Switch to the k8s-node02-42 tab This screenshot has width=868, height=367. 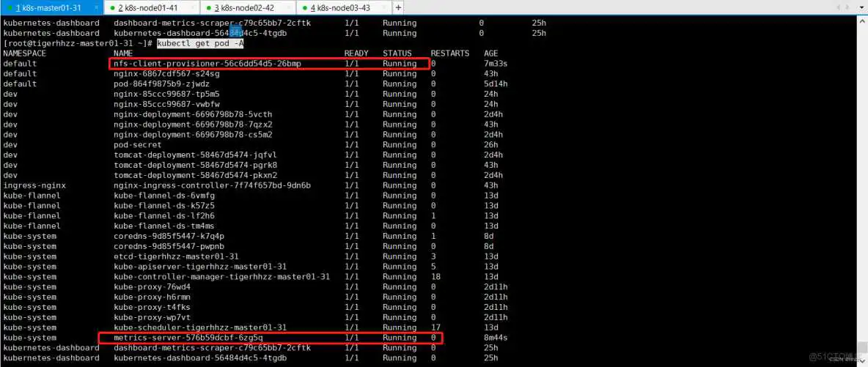coord(248,8)
